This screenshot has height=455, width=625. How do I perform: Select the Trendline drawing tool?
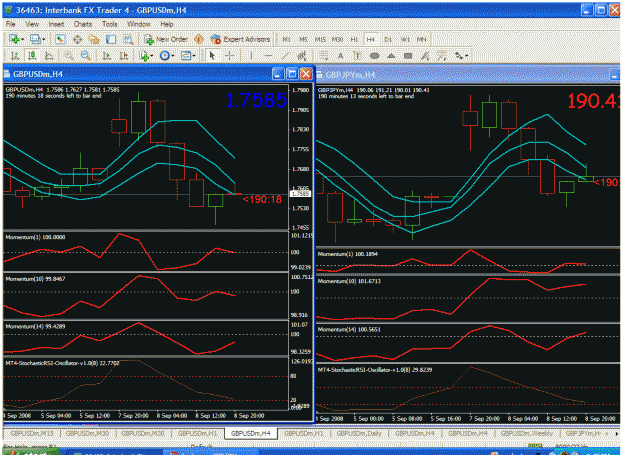pos(285,55)
